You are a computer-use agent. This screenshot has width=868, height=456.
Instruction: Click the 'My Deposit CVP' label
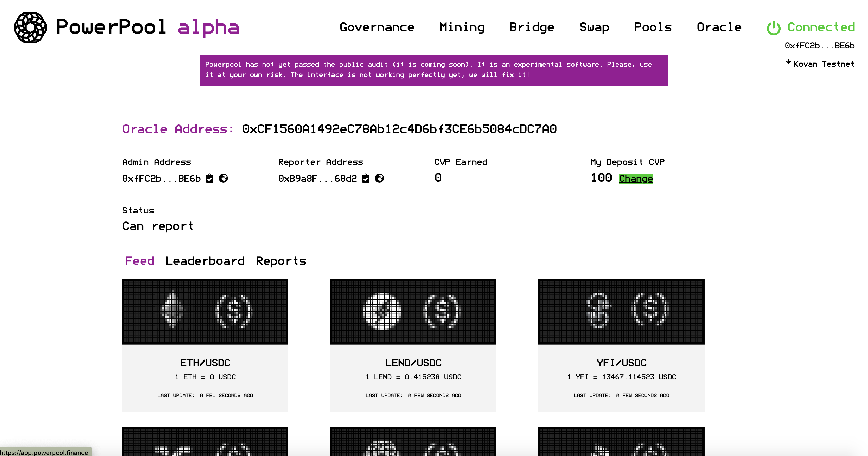pyautogui.click(x=627, y=162)
